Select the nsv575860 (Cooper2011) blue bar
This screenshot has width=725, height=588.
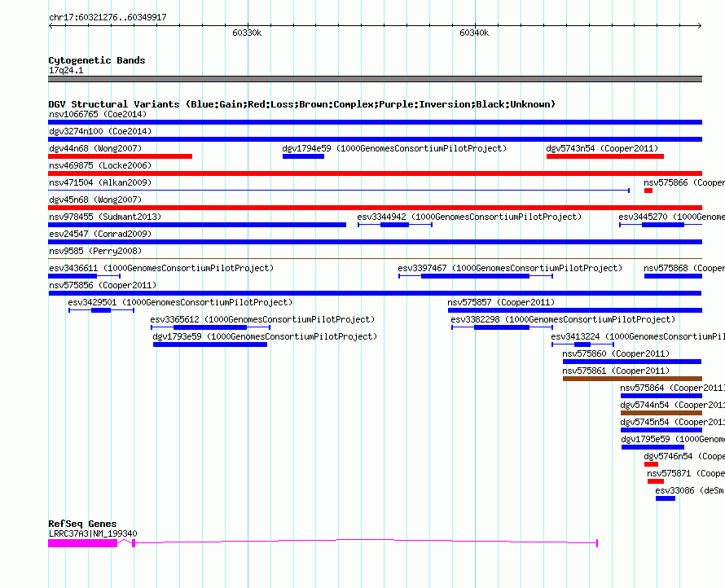(x=632, y=362)
